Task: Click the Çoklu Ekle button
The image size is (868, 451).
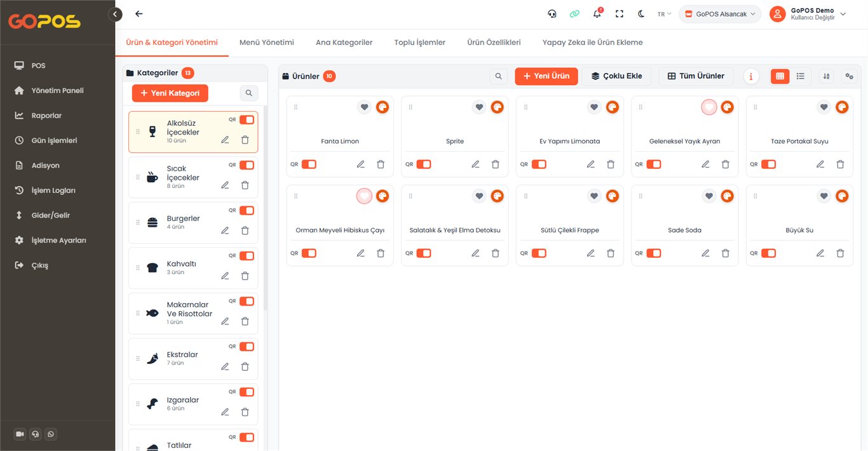Action: (616, 76)
